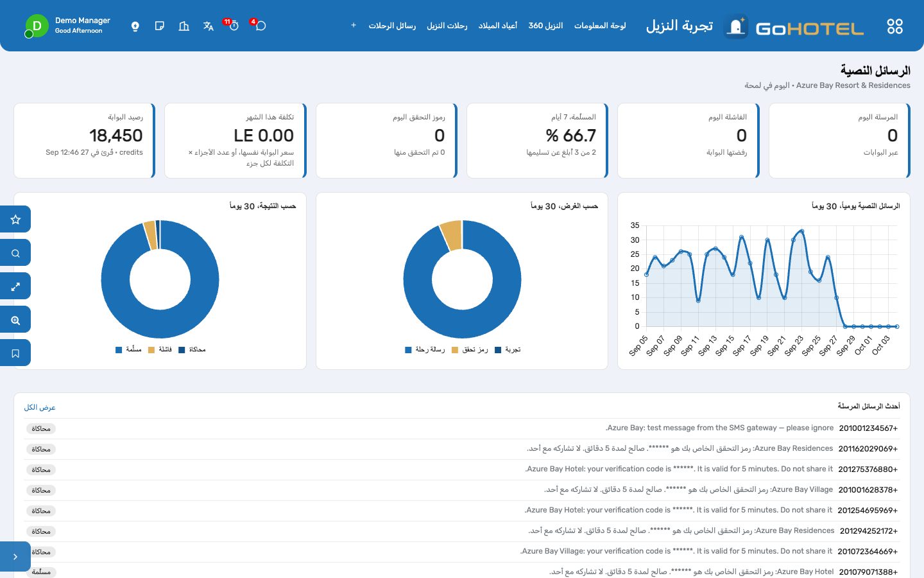The width and height of the screenshot is (924, 578).
Task: Click the المرسلة اليوم stat card
Action: tap(839, 141)
